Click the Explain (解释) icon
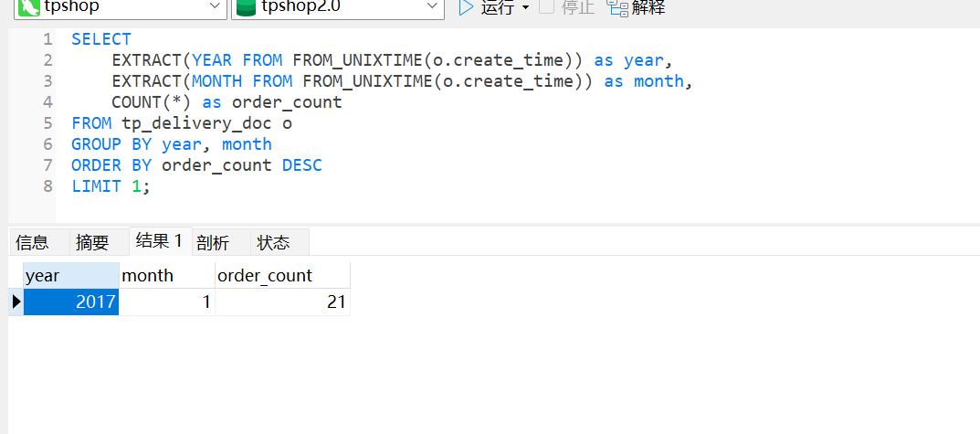 point(616,7)
